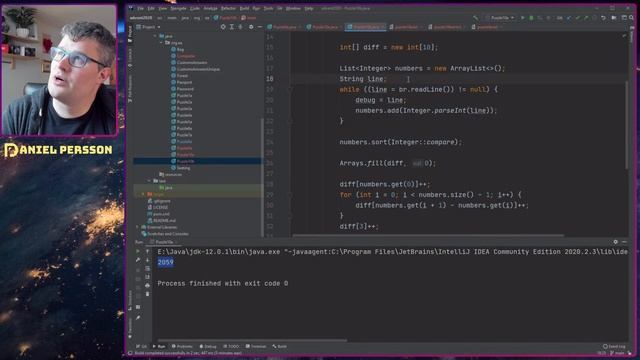Open the TODO tool window button
The width and height of the screenshot is (640, 360).
(x=232, y=346)
